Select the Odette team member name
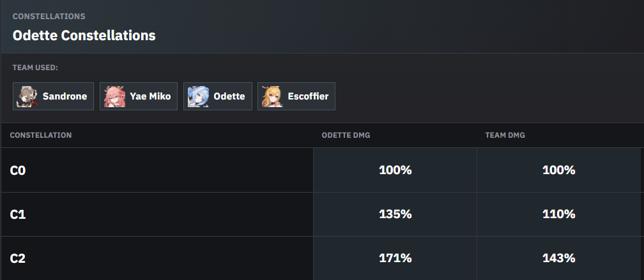 (x=229, y=96)
